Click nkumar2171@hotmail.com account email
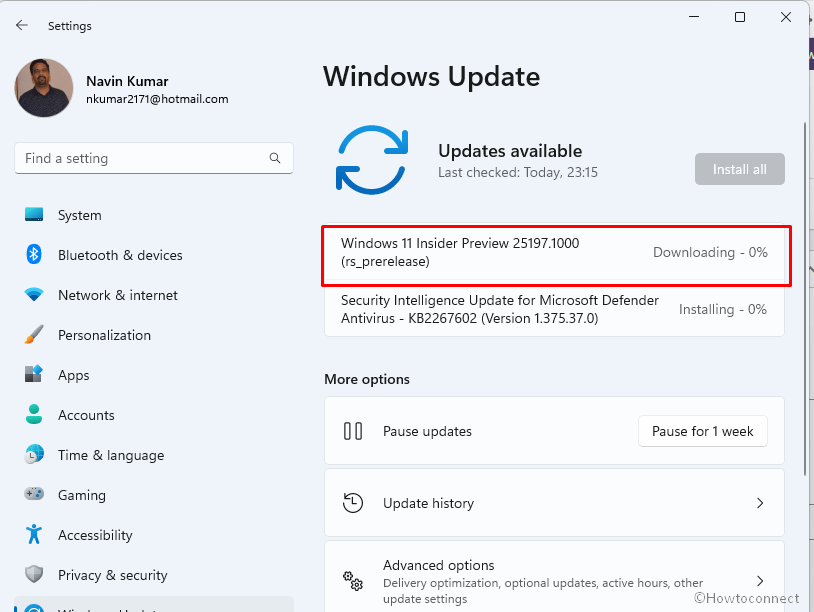 point(157,99)
